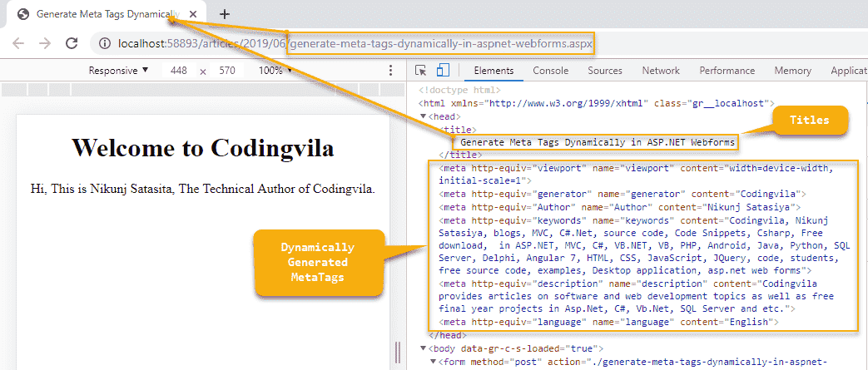The image size is (868, 370).
Task: Switch to the Network tab
Action: point(661,70)
